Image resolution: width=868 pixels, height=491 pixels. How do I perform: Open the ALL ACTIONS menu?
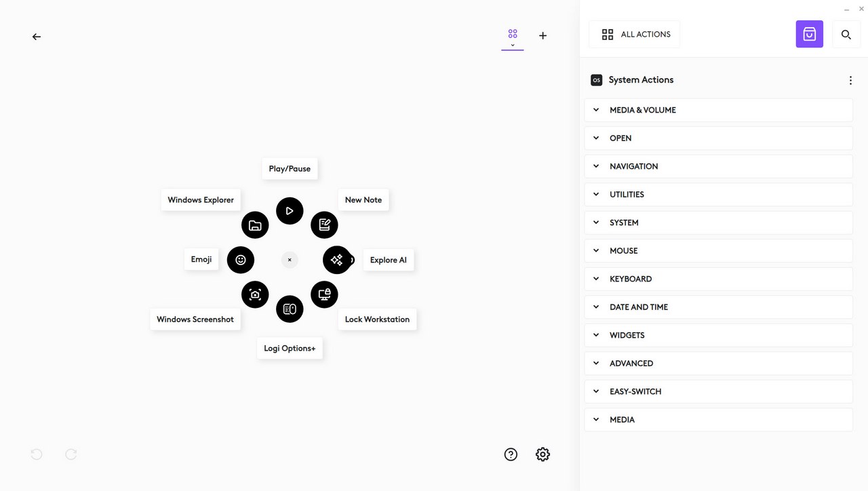point(635,34)
